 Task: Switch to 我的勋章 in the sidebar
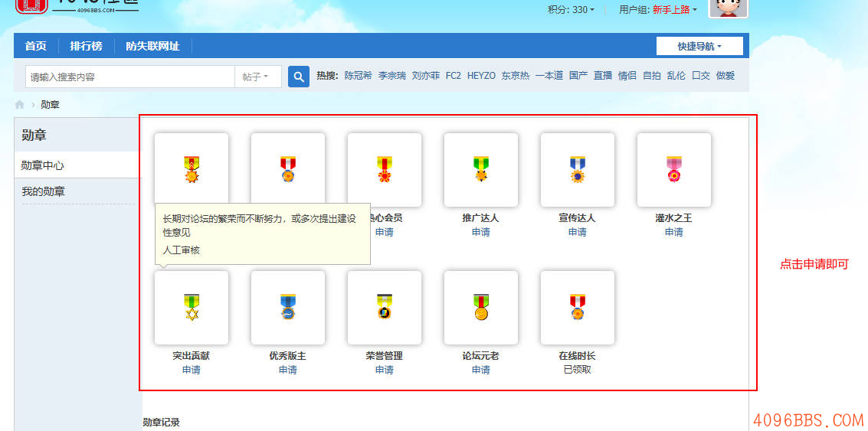43,191
